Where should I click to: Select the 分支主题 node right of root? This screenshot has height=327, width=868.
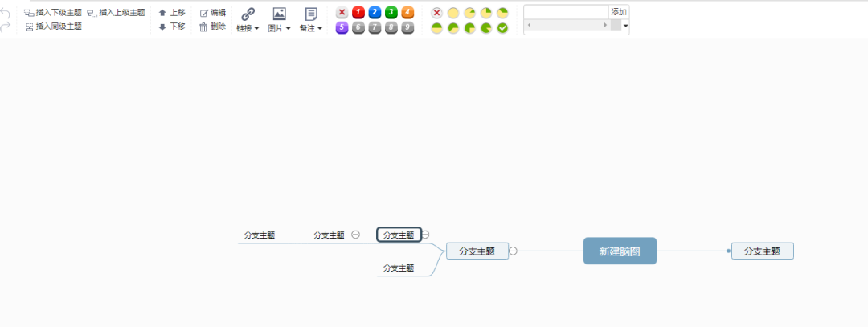tap(762, 251)
